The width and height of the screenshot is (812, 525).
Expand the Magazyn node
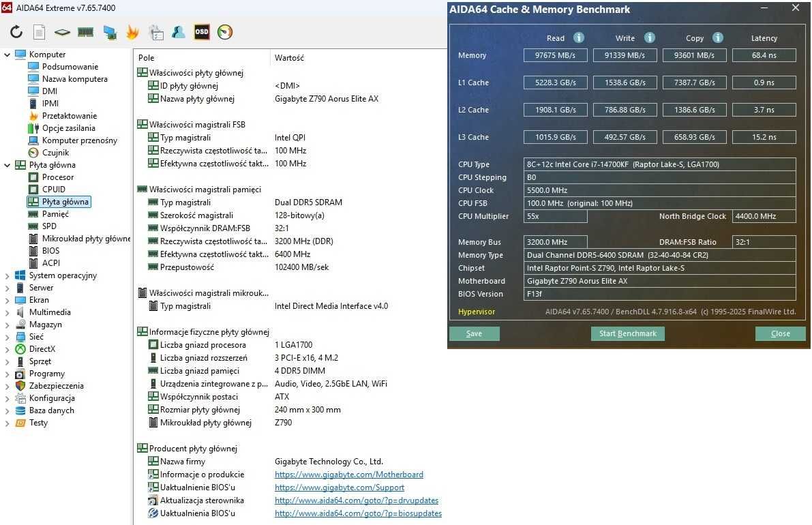click(x=7, y=325)
